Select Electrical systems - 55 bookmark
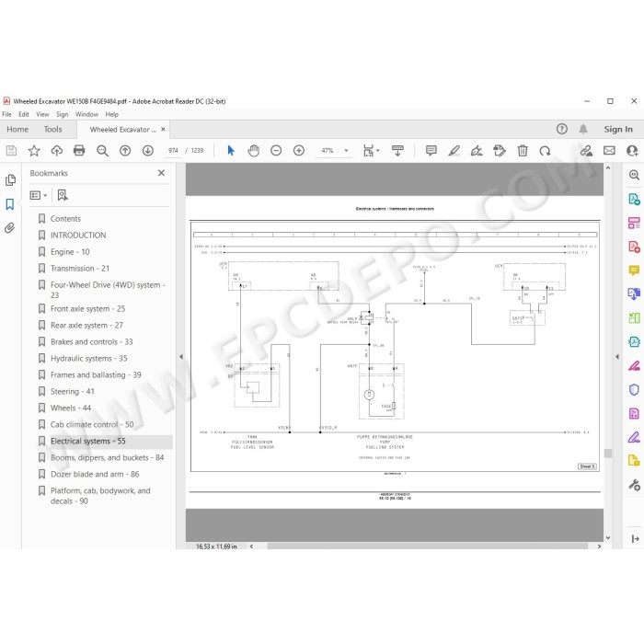The image size is (644, 644). tap(88, 441)
